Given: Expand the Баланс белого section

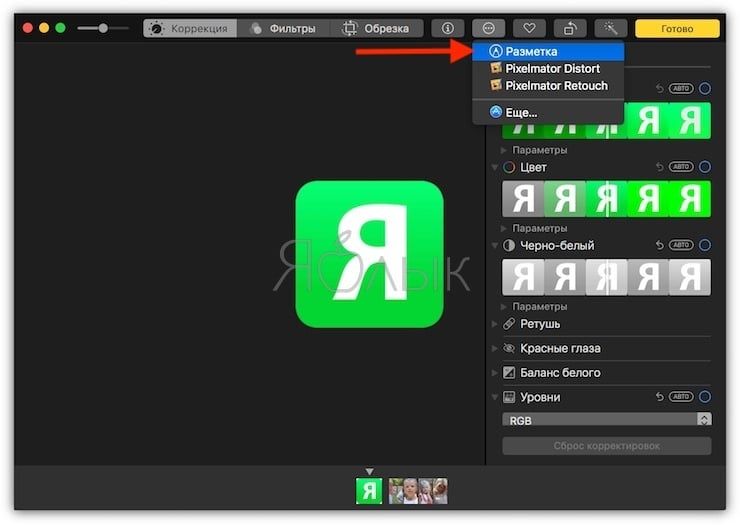Looking at the screenshot, I should tap(495, 373).
